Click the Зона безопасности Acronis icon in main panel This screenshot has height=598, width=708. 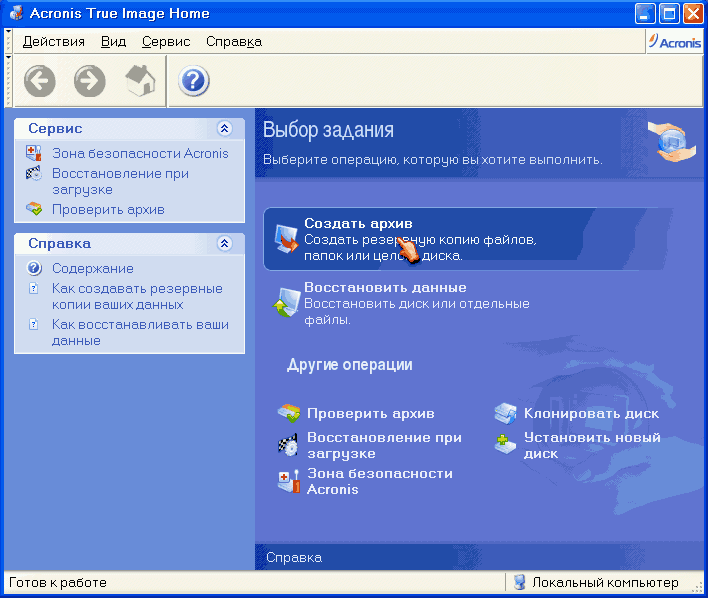[289, 481]
